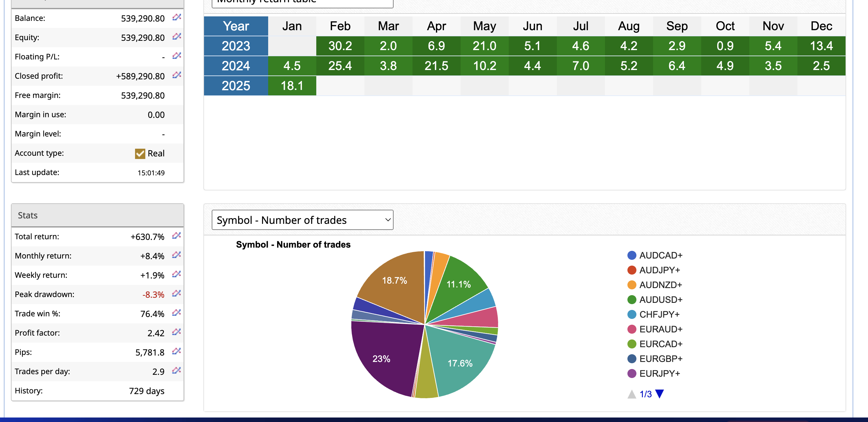Click chart icon next to Balance
Image resolution: width=868 pixels, height=422 pixels.
[x=176, y=17]
